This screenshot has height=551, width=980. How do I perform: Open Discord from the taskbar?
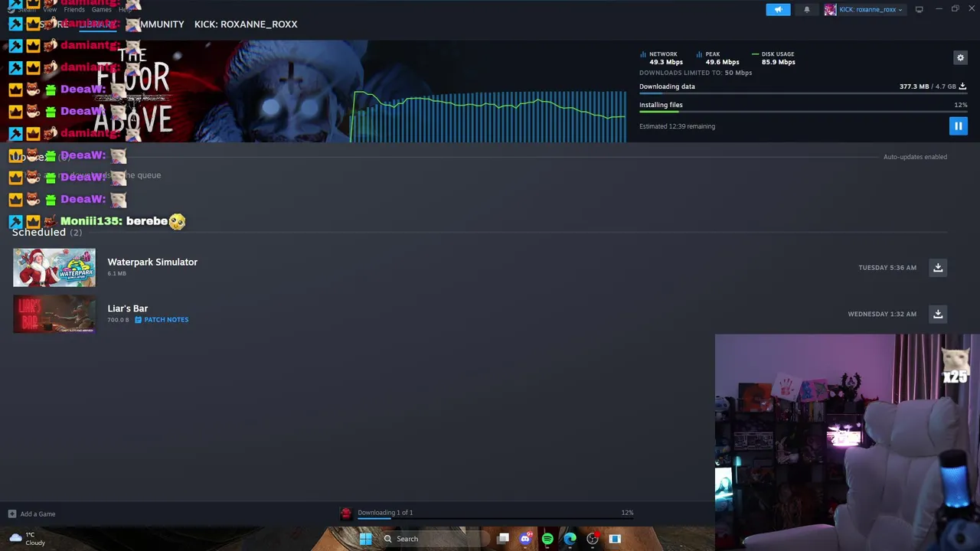tap(525, 539)
